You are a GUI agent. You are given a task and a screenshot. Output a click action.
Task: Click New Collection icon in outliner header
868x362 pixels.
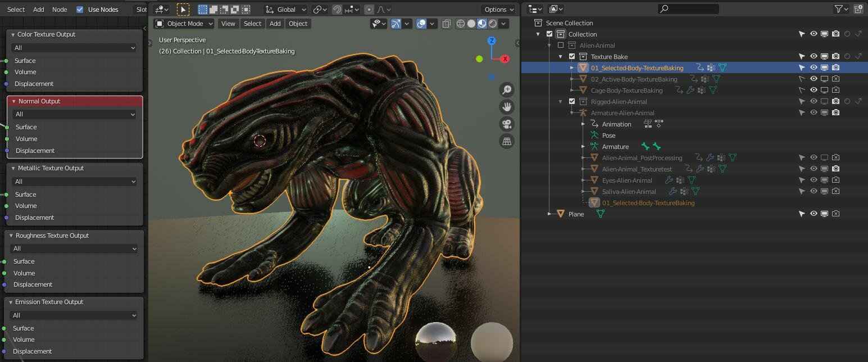point(858,9)
